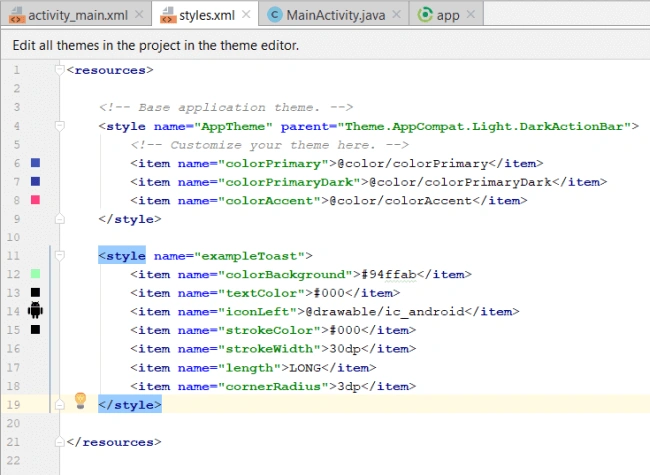The width and height of the screenshot is (650, 475).
Task: Collapse the resources tag fold marker
Action: coord(60,69)
